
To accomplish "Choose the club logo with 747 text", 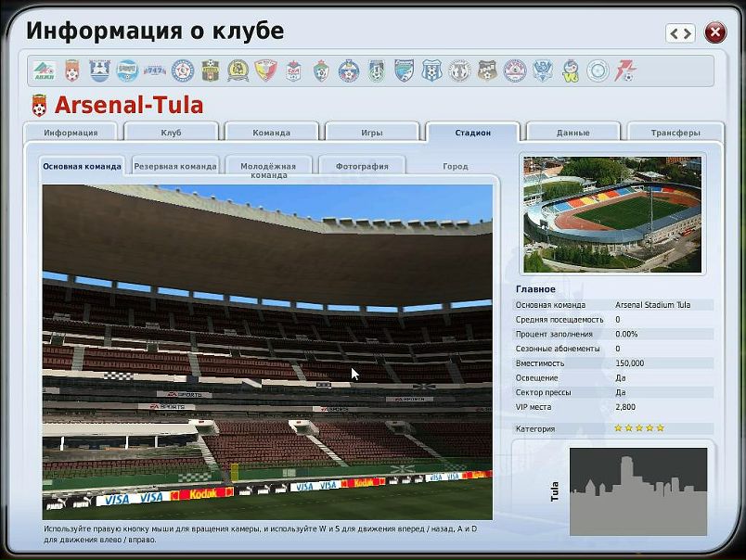I will [155, 70].
